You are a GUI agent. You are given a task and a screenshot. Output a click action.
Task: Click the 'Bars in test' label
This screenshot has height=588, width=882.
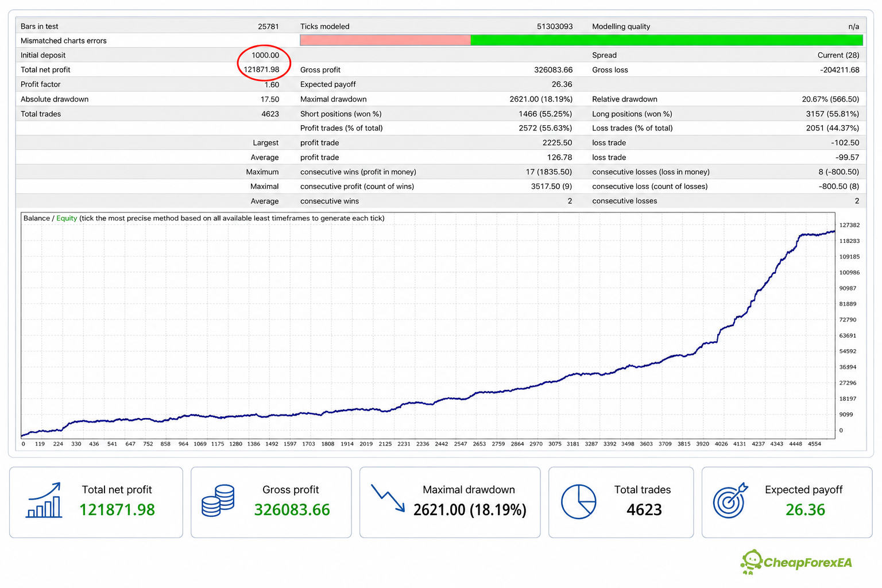(40, 26)
